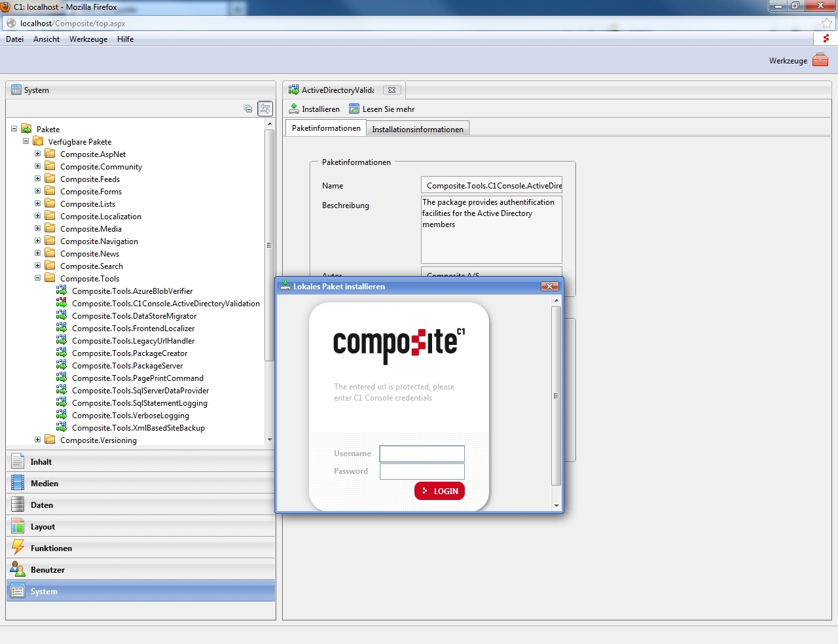Screen dimensions: 838x644
Task: Open the Medien perspective
Action: [x=44, y=484]
